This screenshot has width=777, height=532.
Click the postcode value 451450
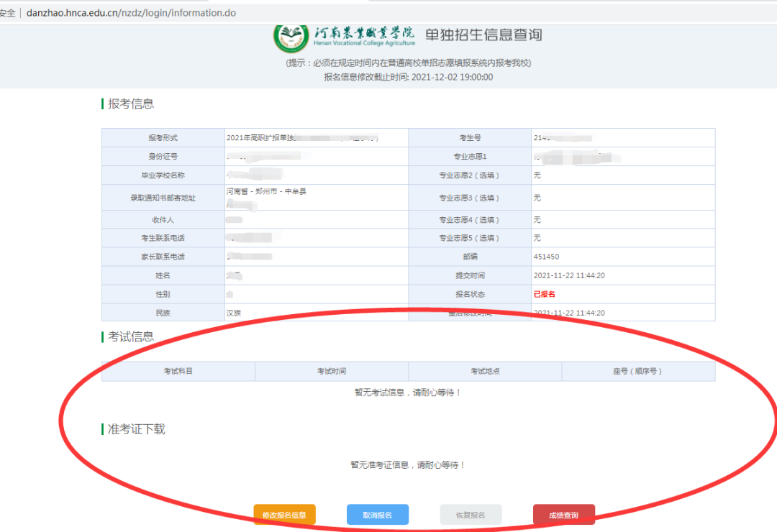(x=546, y=257)
